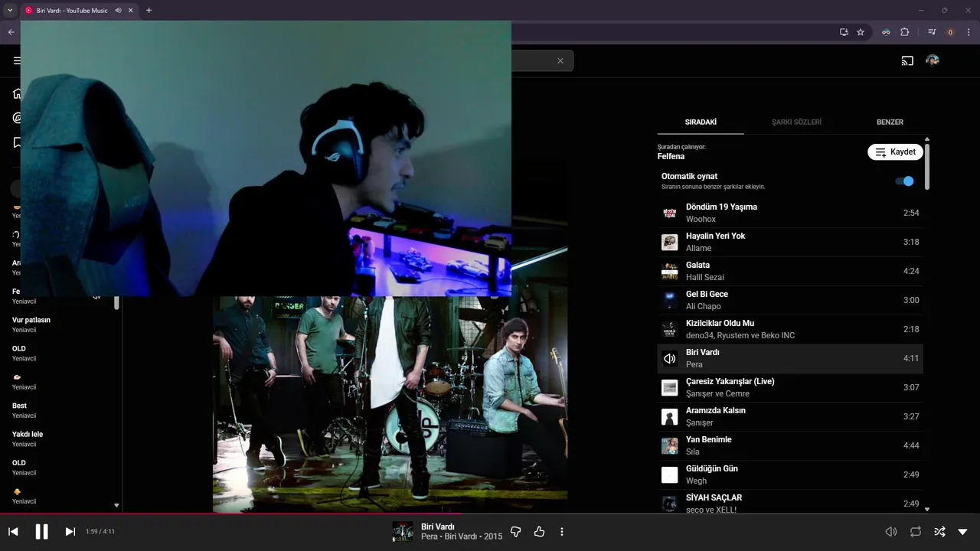The width and height of the screenshot is (980, 551).
Task: Open the tab search dropdown chevron
Action: tap(10, 10)
